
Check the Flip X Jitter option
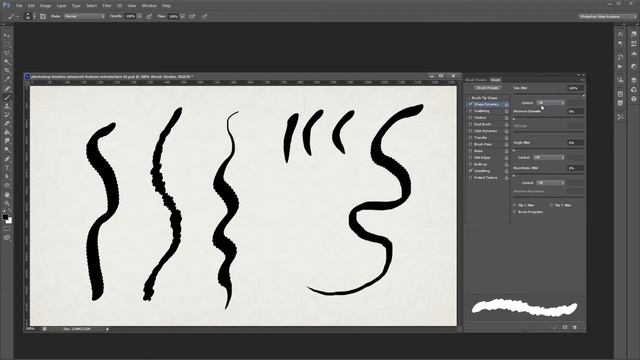click(515, 205)
